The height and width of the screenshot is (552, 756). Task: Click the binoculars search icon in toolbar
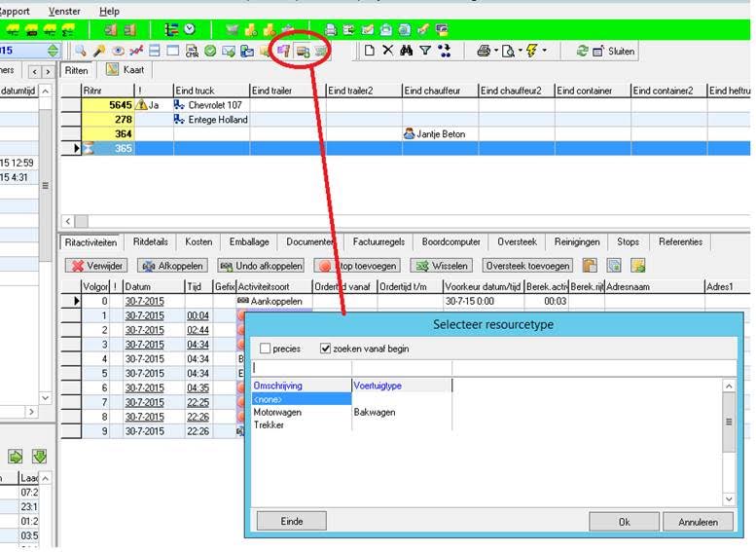(x=407, y=51)
